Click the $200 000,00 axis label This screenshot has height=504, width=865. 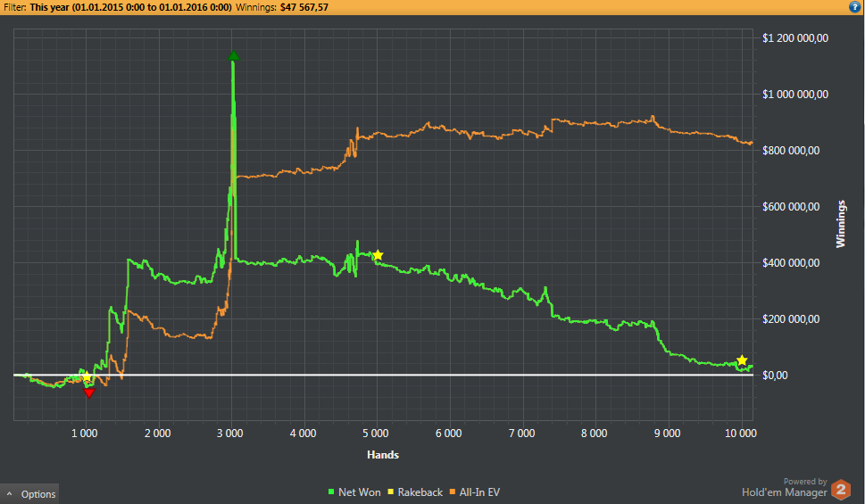791,319
